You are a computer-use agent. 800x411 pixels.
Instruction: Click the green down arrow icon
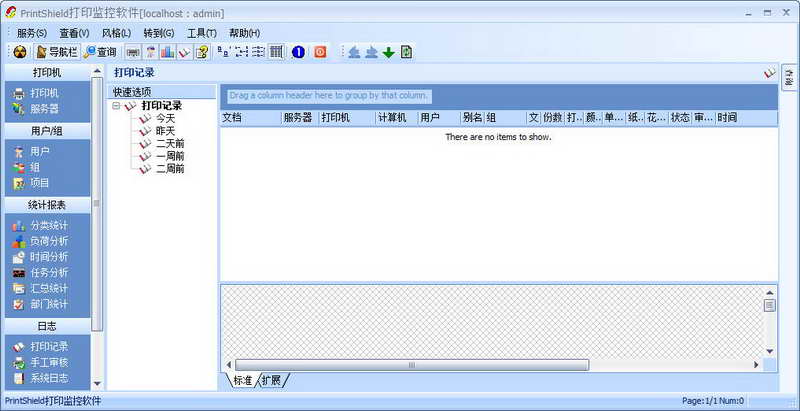click(x=389, y=52)
